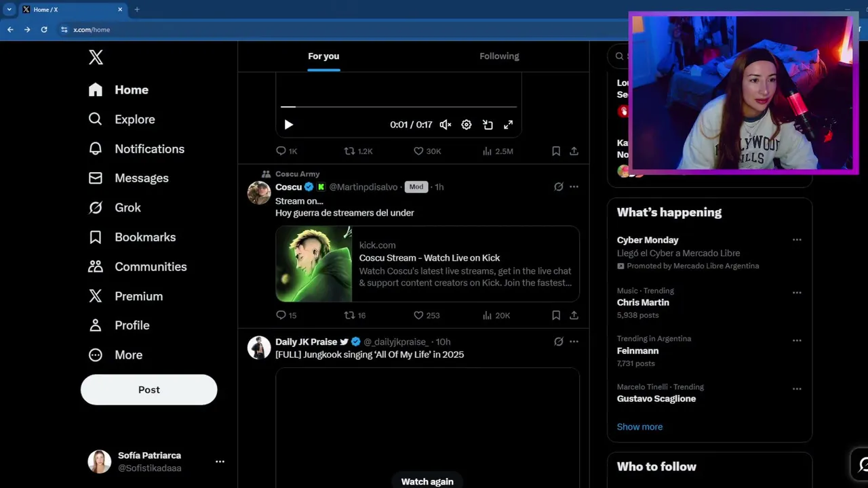868x488 pixels.
Task: Play the video at 0:01 / 0:17
Action: 288,125
